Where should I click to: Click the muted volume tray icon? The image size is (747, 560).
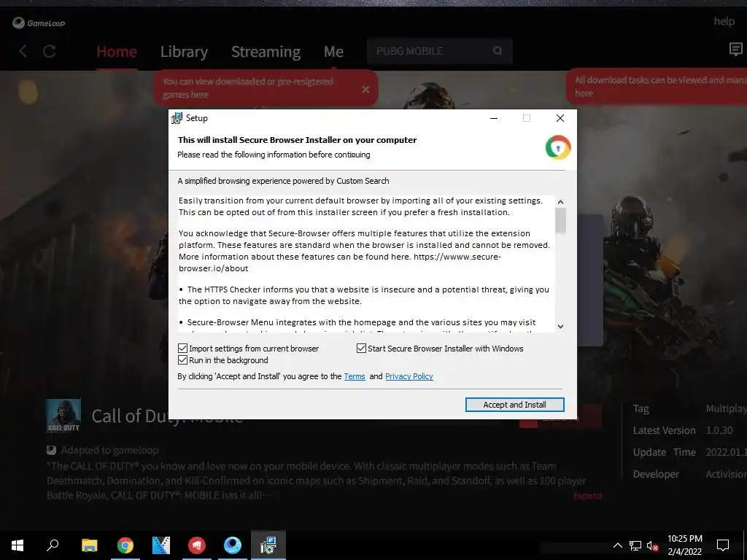pyautogui.click(x=652, y=545)
